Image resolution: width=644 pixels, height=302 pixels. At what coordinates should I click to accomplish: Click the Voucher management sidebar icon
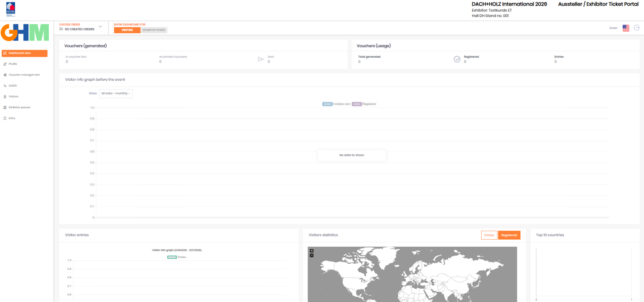click(5, 75)
